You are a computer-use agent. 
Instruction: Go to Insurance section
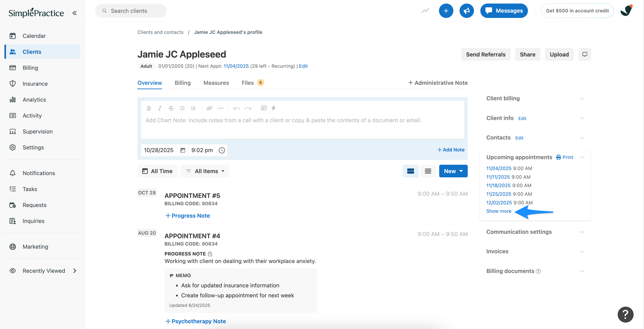click(42, 83)
